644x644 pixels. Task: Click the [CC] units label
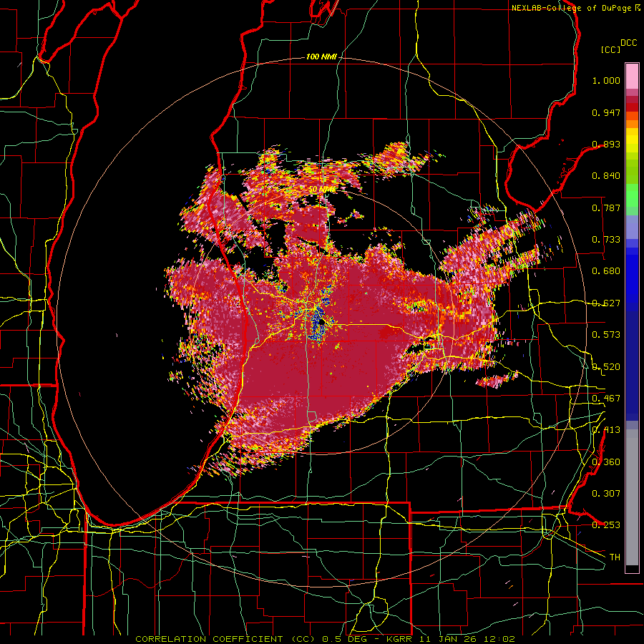pos(610,49)
